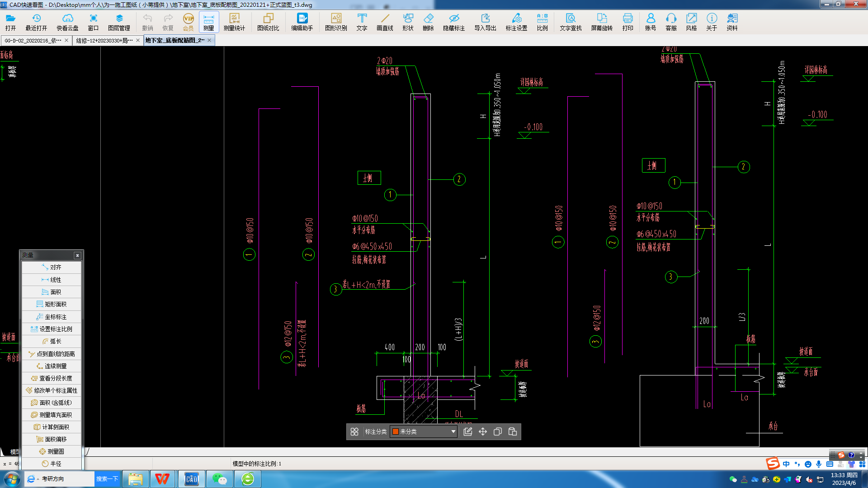Choose 设置标注比例 in measure panel
Viewport: 868px width, 488px height.
[x=52, y=329]
